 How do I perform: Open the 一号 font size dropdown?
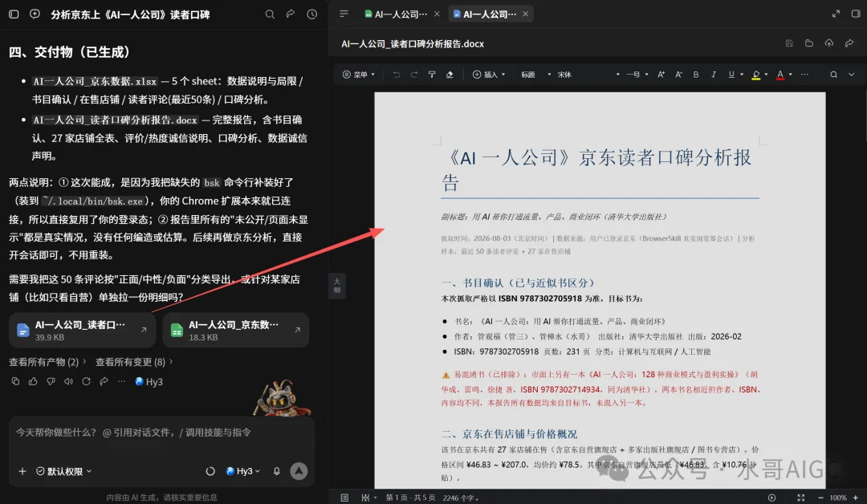[x=637, y=75]
